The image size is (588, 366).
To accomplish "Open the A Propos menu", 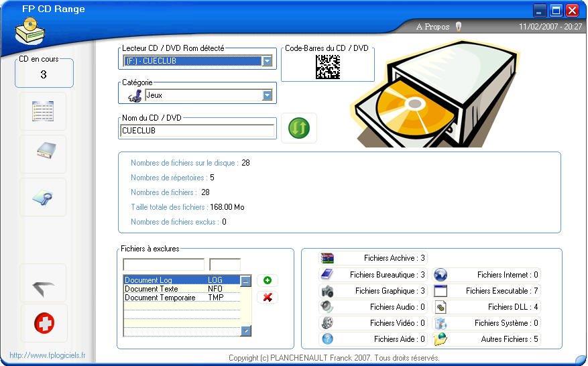I will point(432,27).
